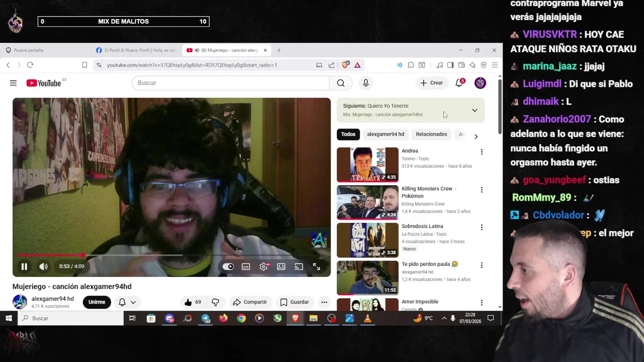The image size is (644, 362).
Task: Open Te pido perdon paula video title
Action: [430, 264]
